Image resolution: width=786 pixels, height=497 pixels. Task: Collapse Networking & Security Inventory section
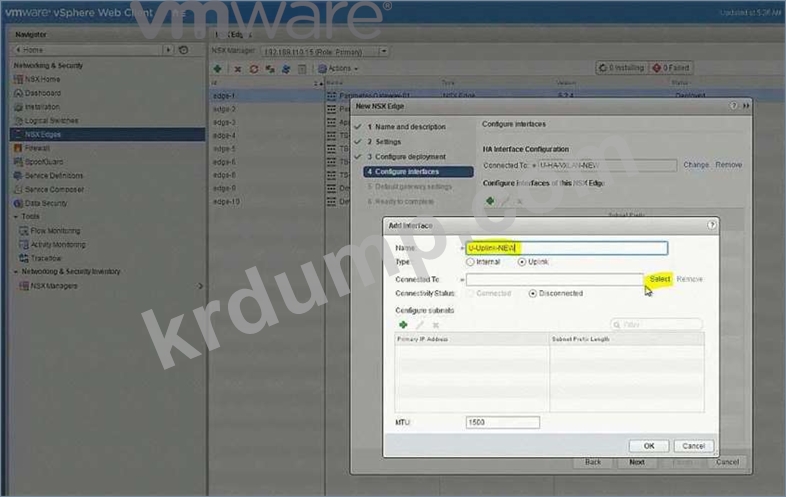coord(16,272)
